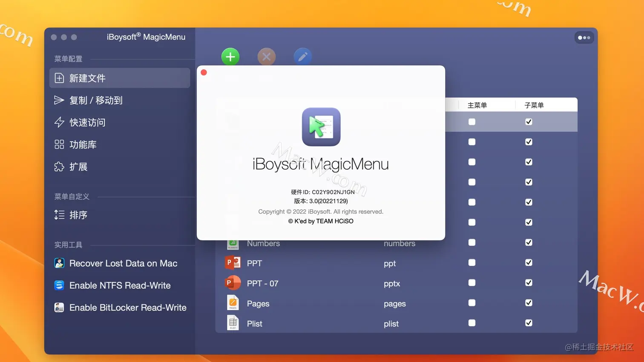Click Enable BitLocker Read-Write
Viewport: 644px width, 362px height.
click(128, 308)
